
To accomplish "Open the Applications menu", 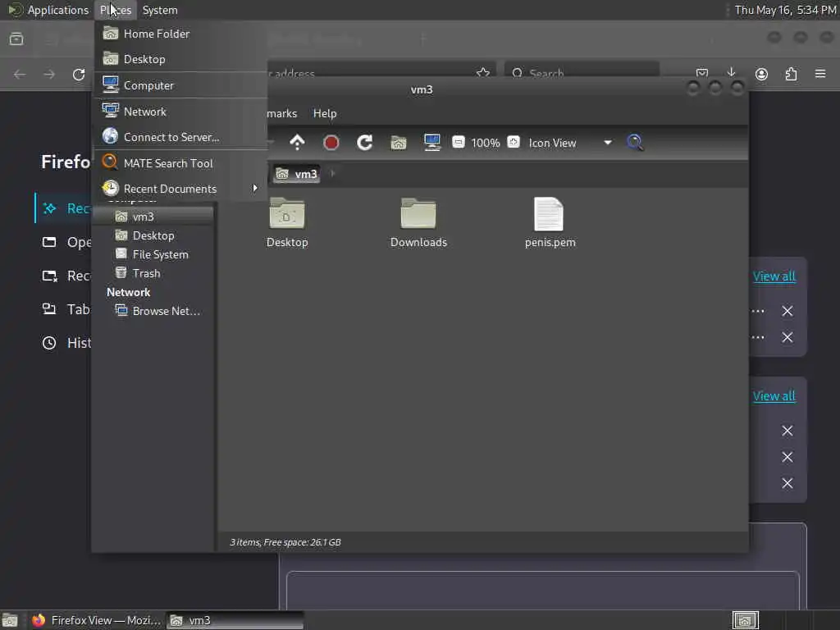I will pyautogui.click(x=48, y=10).
